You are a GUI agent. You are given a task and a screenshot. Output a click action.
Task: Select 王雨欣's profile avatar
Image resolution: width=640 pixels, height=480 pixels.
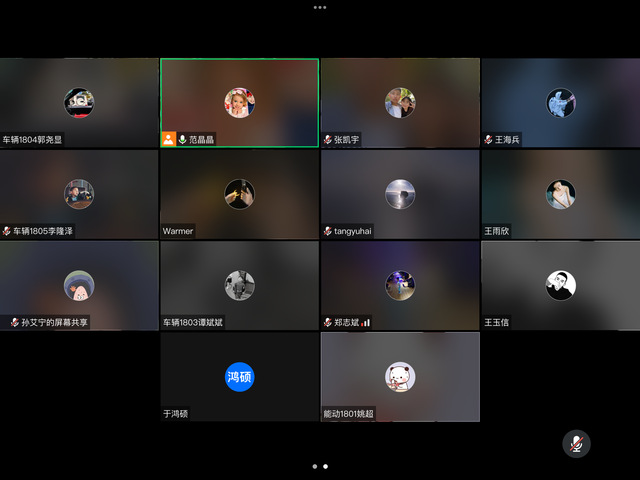(x=560, y=194)
